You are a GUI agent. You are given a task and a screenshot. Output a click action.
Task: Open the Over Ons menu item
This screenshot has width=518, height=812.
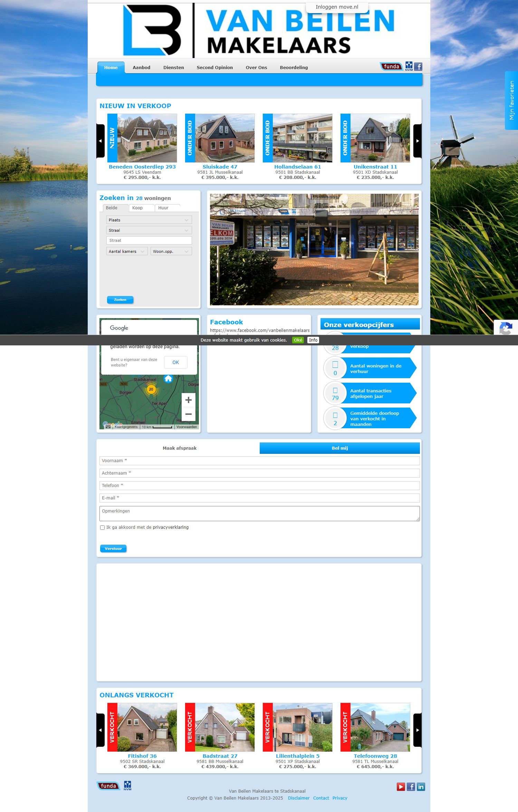point(257,67)
